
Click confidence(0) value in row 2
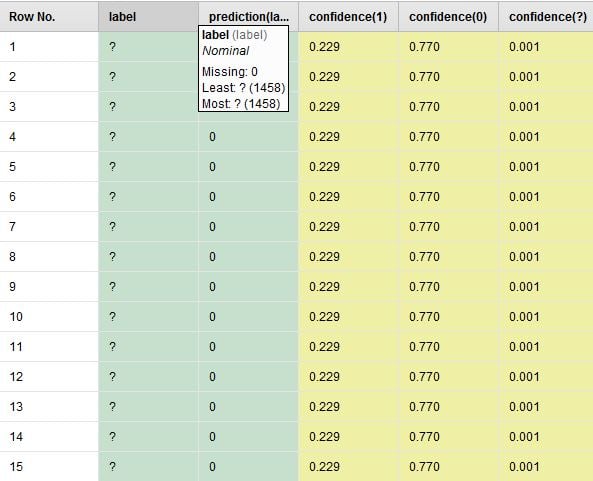[x=448, y=77]
